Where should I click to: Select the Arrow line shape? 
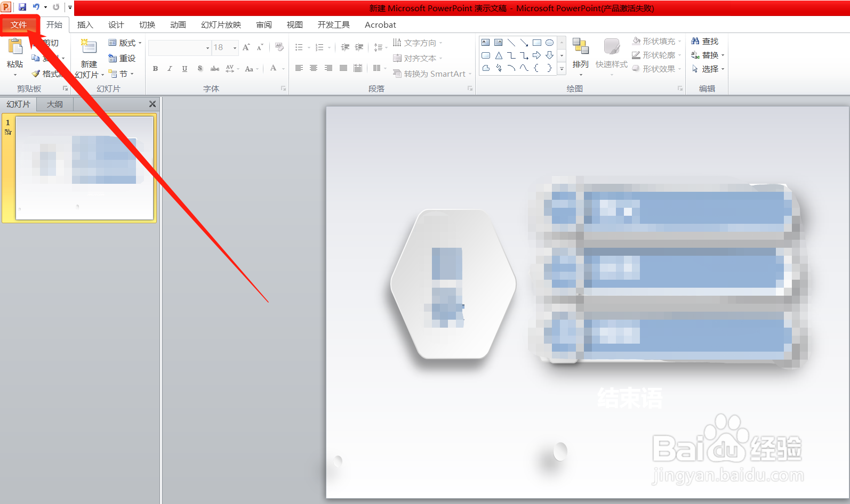point(524,43)
